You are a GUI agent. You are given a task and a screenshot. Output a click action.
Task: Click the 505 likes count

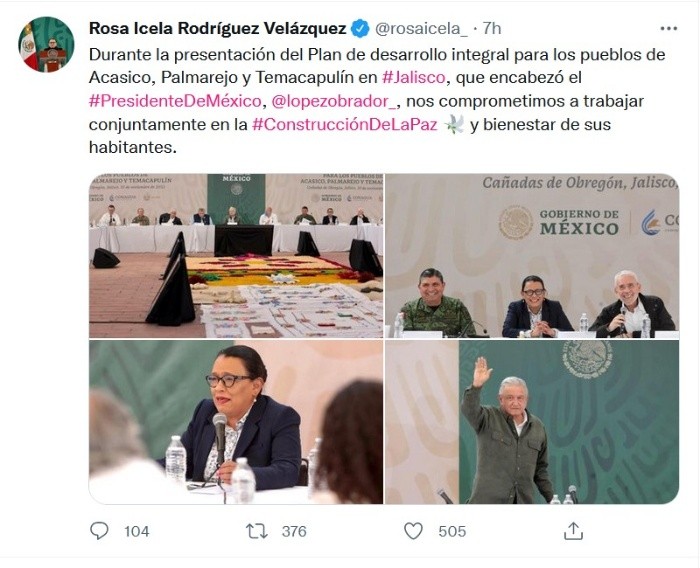452,531
